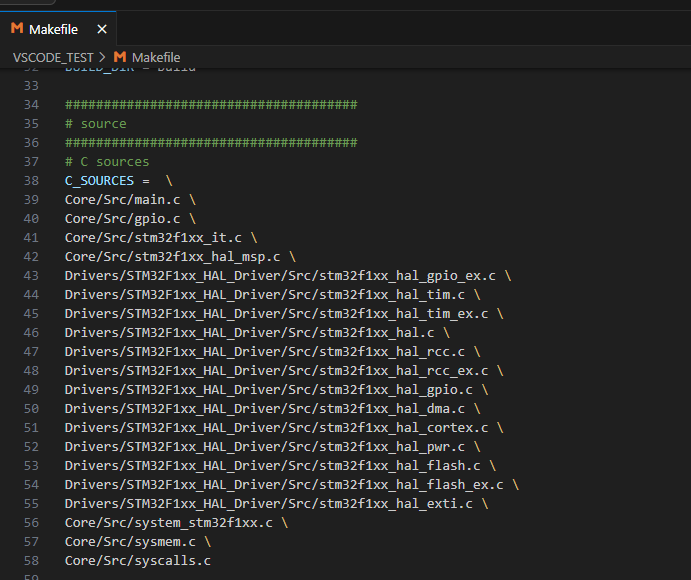Open VSCODE_TEST breadcrumb folder
691x580 pixels.
(x=53, y=58)
